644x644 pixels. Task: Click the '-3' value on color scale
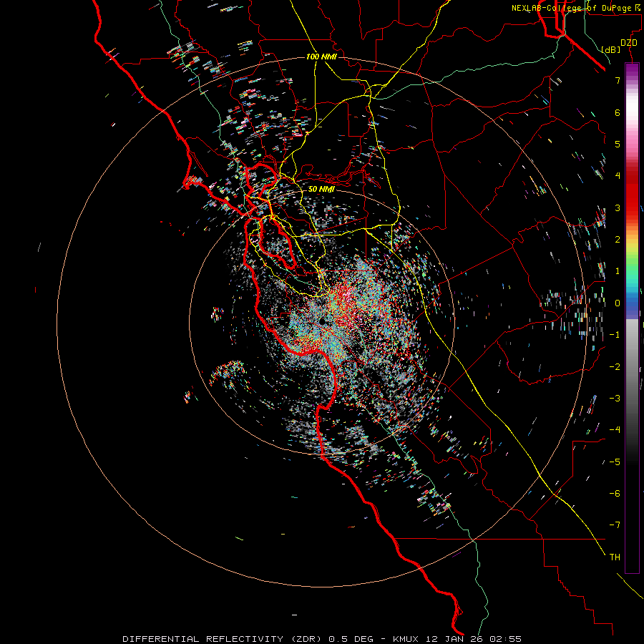click(x=615, y=399)
